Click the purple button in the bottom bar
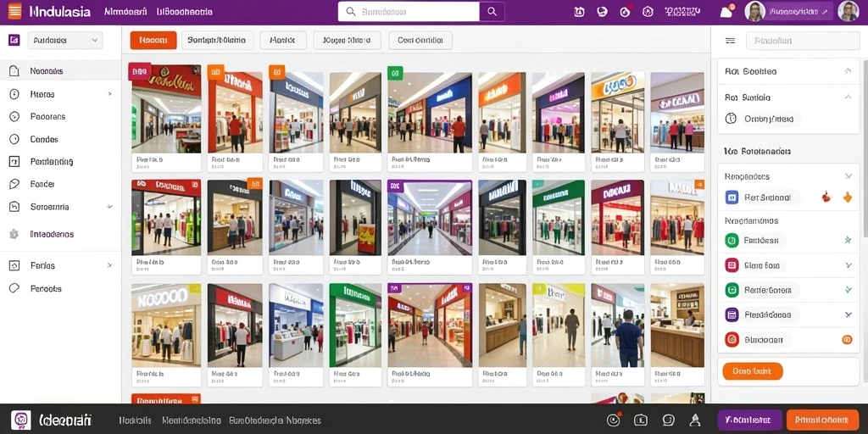This screenshot has width=868, height=434. 749,420
